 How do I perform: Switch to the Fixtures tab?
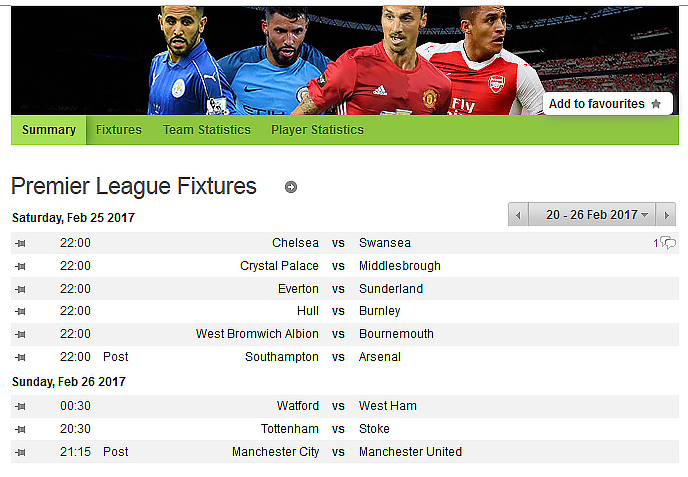(x=119, y=130)
